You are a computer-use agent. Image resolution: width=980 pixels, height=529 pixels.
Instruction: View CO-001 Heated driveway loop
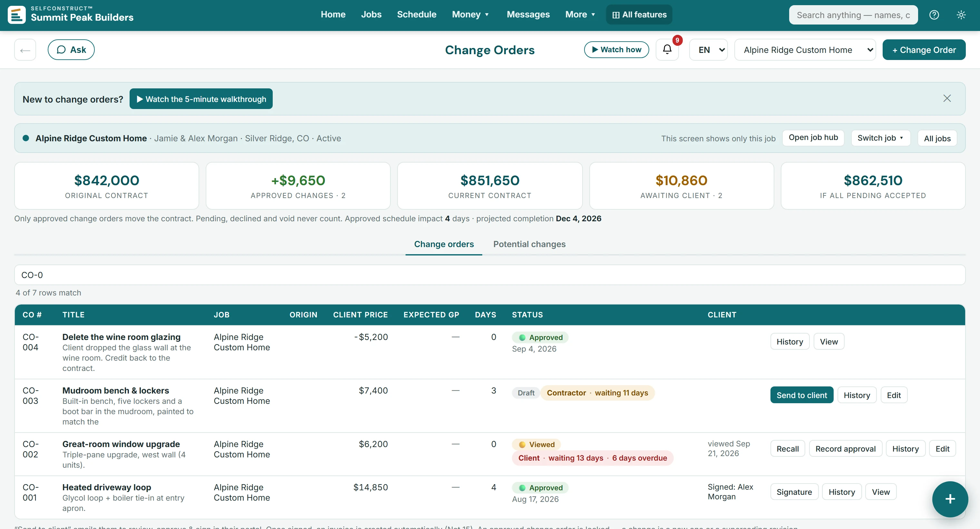tap(881, 492)
